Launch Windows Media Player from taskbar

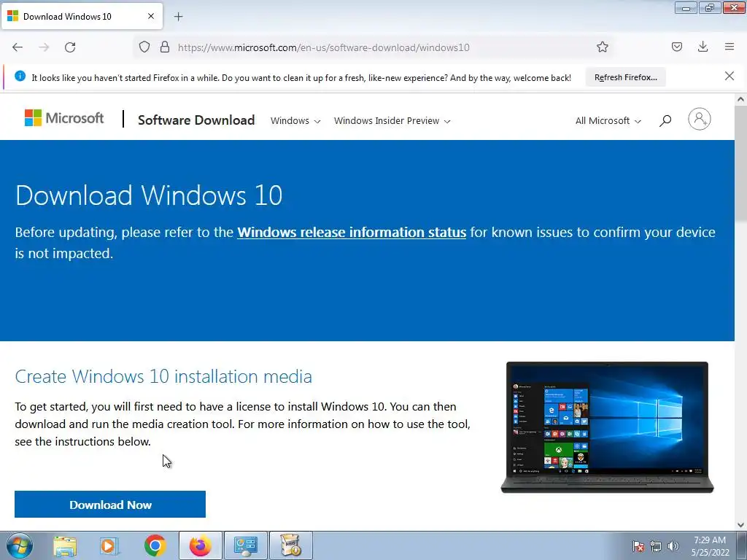coord(109,545)
